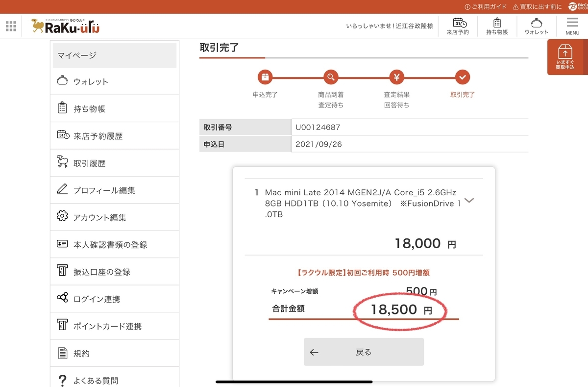Open 振込口座の登録 sidebar item
The height and width of the screenshot is (387, 588).
(115, 271)
